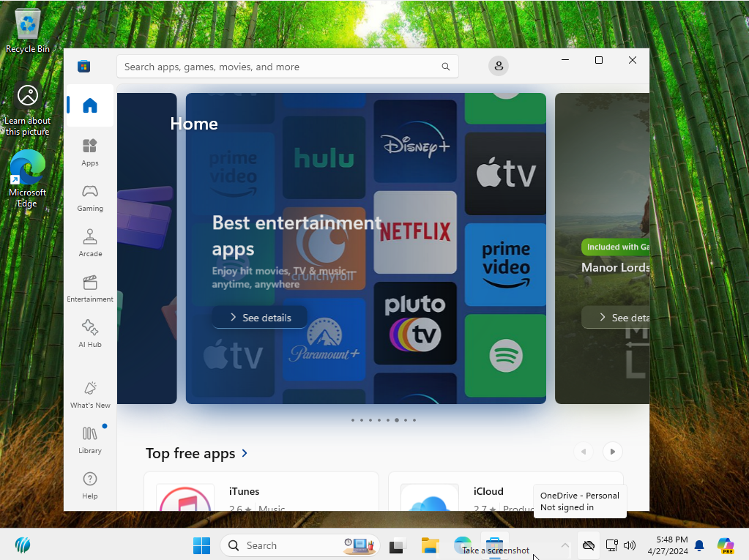The image size is (749, 560).
Task: Open AI Hub from sidebar
Action: [x=90, y=333]
